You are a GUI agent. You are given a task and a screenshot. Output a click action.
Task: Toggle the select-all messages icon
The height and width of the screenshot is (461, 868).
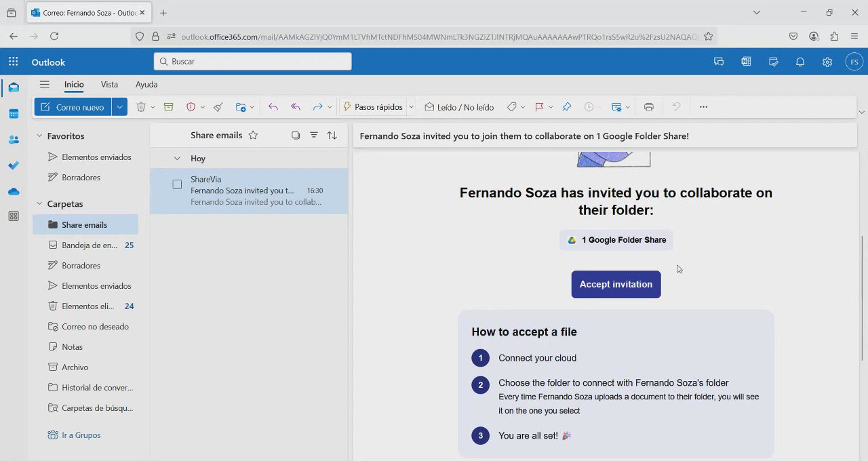pyautogui.click(x=296, y=136)
